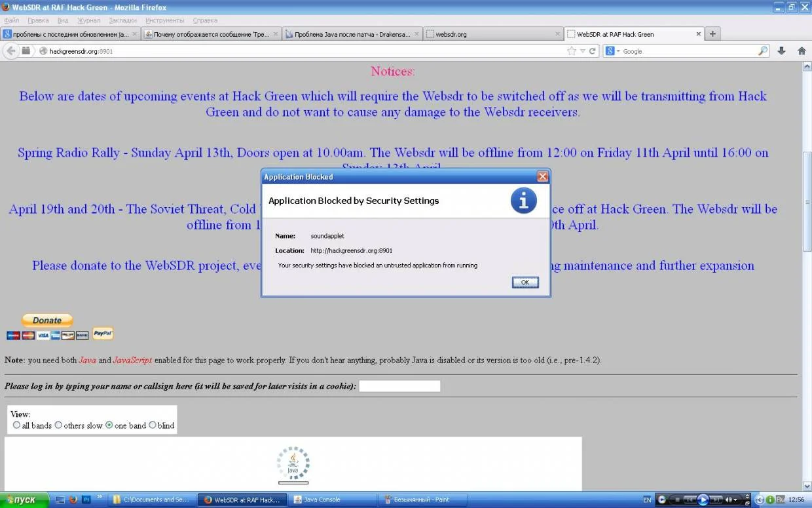Launch Firefox from quick launch
This screenshot has width=812, height=508.
(x=73, y=499)
